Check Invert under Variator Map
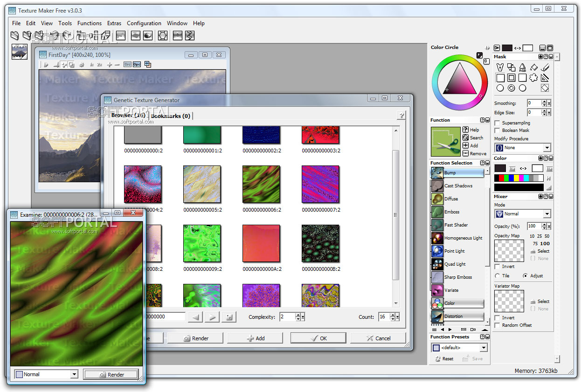The height and width of the screenshot is (392, 581). coord(497,318)
